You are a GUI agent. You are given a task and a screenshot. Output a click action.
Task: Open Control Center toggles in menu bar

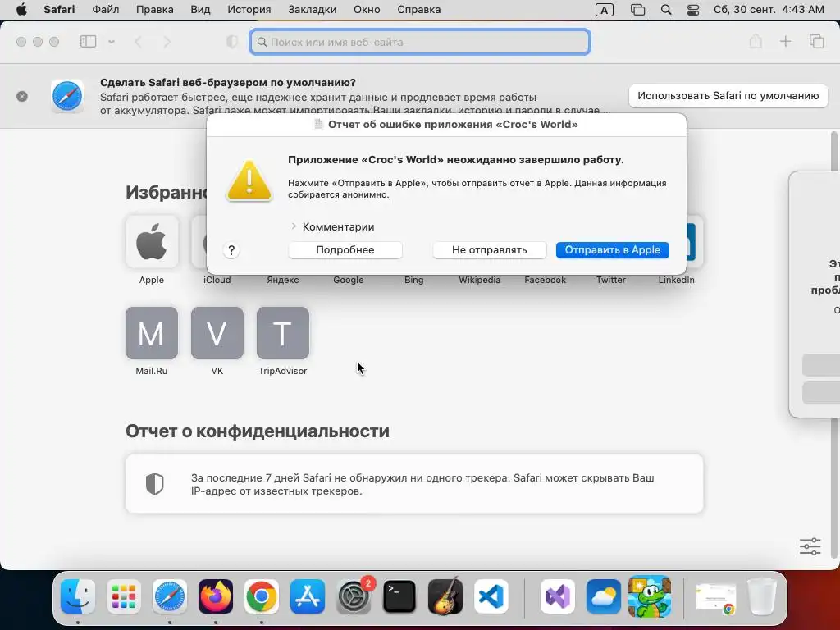click(692, 10)
